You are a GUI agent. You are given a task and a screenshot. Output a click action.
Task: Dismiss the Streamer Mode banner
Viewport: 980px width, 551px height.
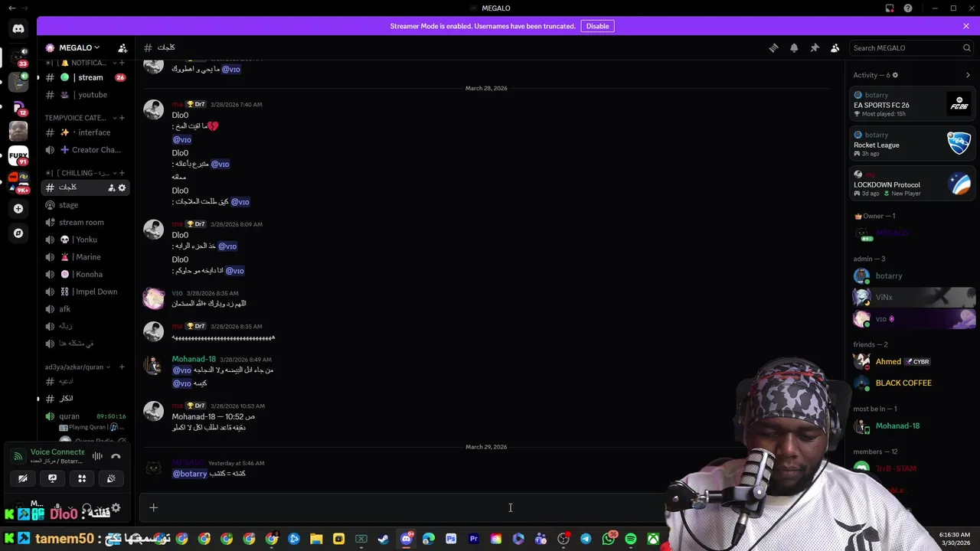click(966, 26)
